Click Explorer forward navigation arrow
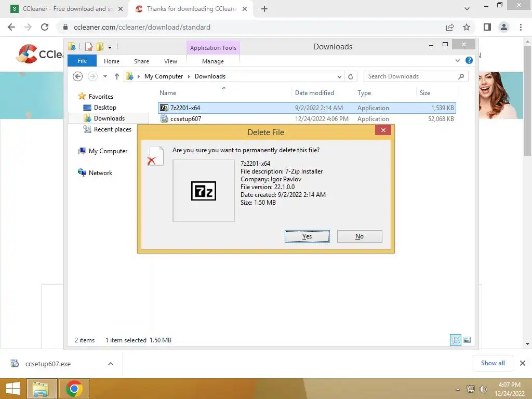532x399 pixels. (92, 76)
